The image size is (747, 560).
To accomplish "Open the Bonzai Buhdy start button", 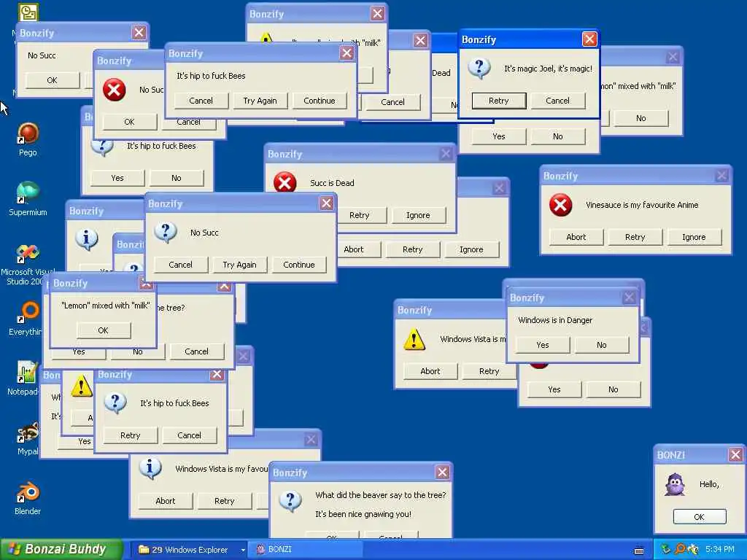I will 61,549.
